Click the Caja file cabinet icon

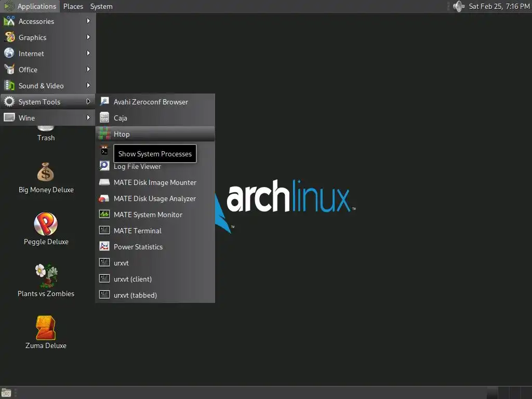104,117
